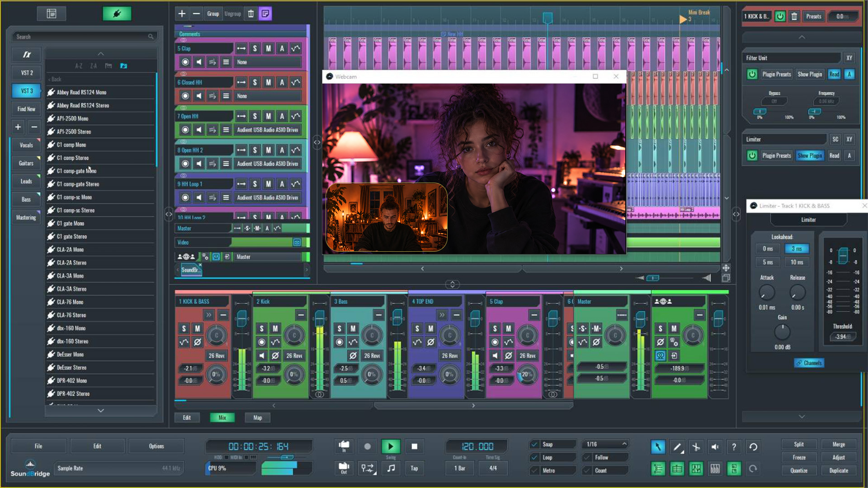This screenshot has width=868, height=488.
Task: Open the Options menu
Action: coord(156,446)
